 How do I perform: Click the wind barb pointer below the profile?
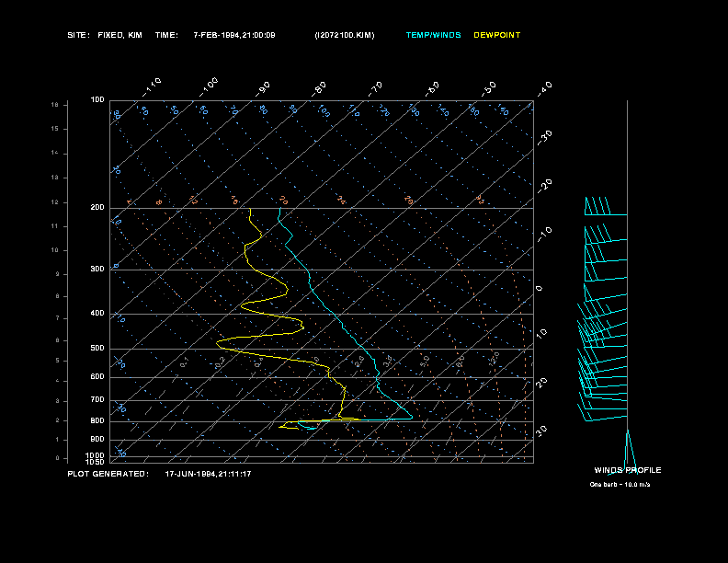pos(629,449)
